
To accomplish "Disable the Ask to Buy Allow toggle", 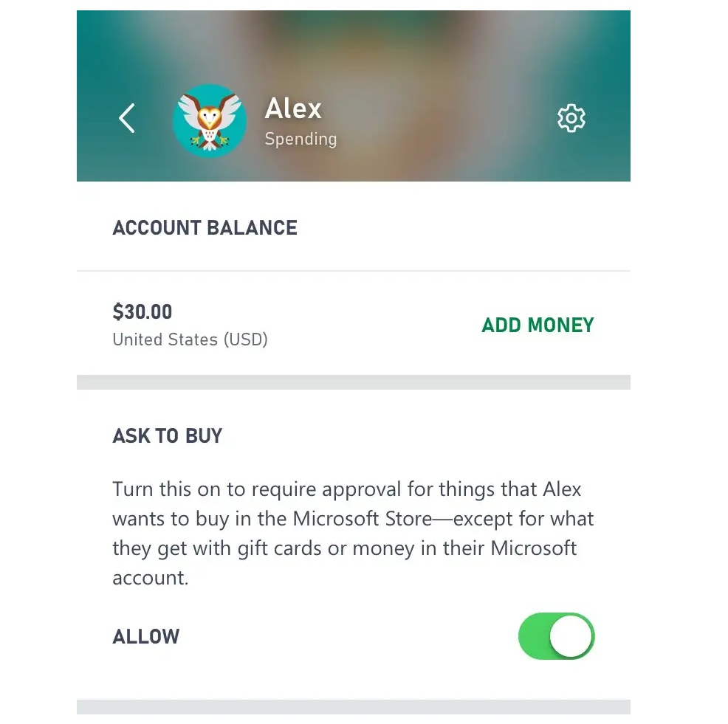I will click(556, 636).
